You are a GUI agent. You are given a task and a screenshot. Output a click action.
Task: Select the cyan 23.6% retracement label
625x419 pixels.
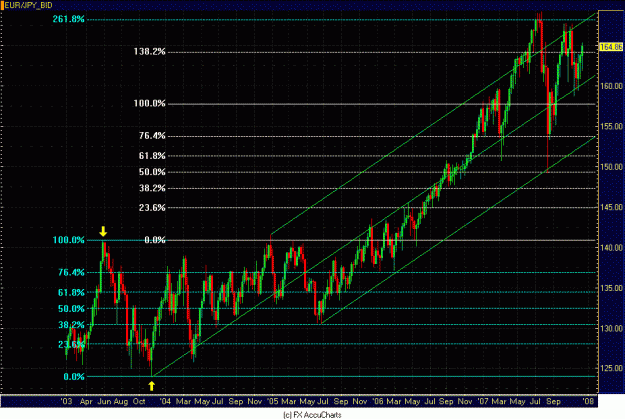[x=71, y=344]
